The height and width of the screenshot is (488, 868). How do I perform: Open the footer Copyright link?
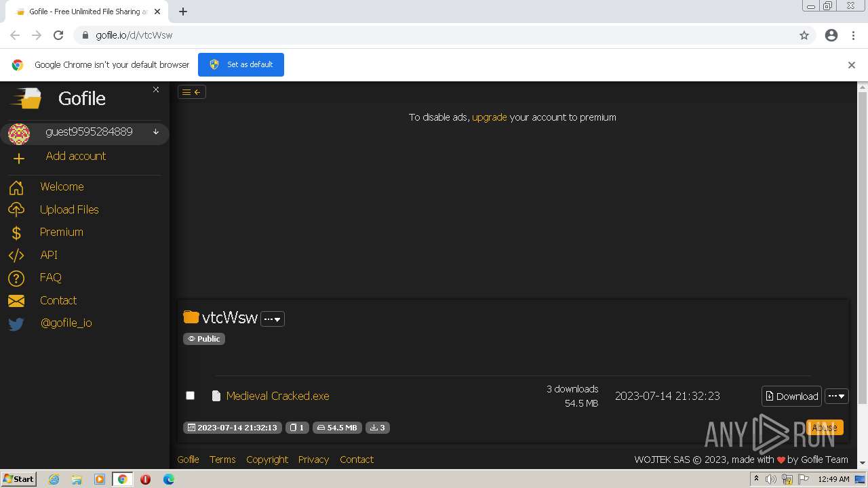tap(267, 460)
